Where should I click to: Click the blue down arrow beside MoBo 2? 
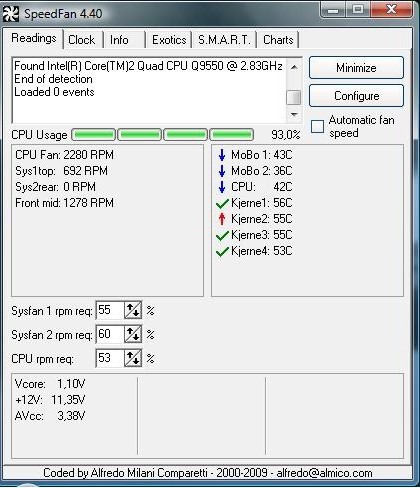coord(222,171)
